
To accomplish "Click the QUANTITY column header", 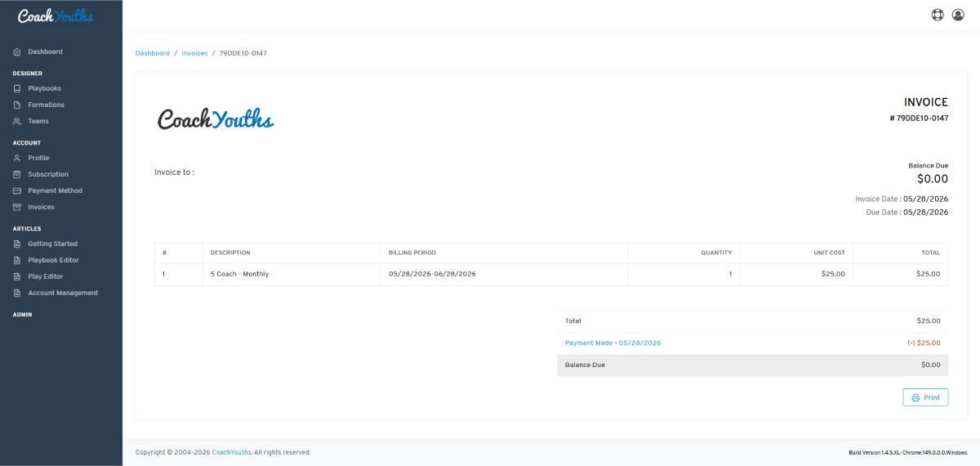I will pyautogui.click(x=716, y=253).
